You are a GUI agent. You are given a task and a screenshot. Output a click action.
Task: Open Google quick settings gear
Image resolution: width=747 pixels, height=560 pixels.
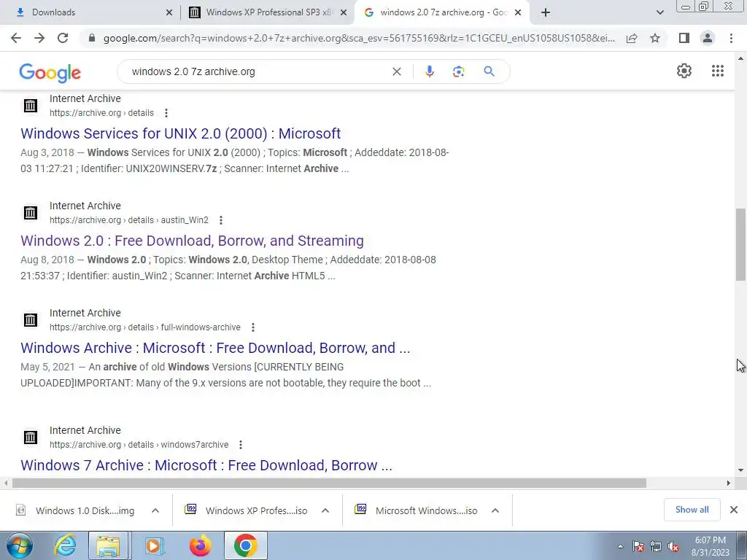coord(684,71)
